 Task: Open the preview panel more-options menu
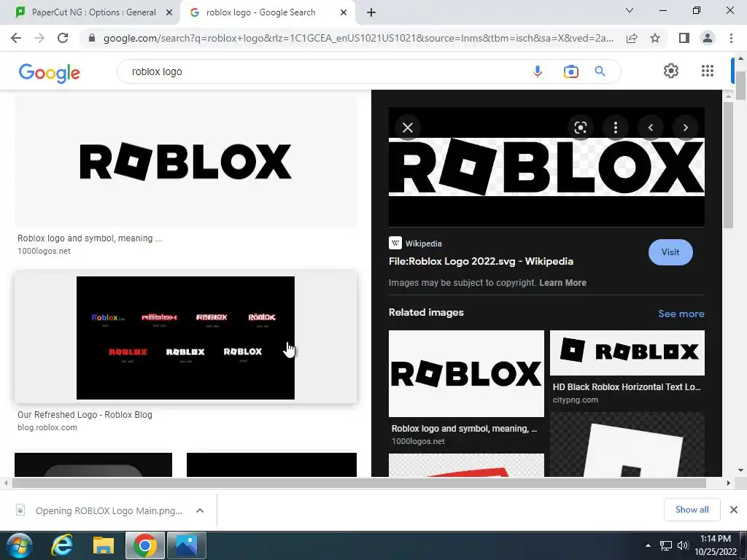click(616, 128)
